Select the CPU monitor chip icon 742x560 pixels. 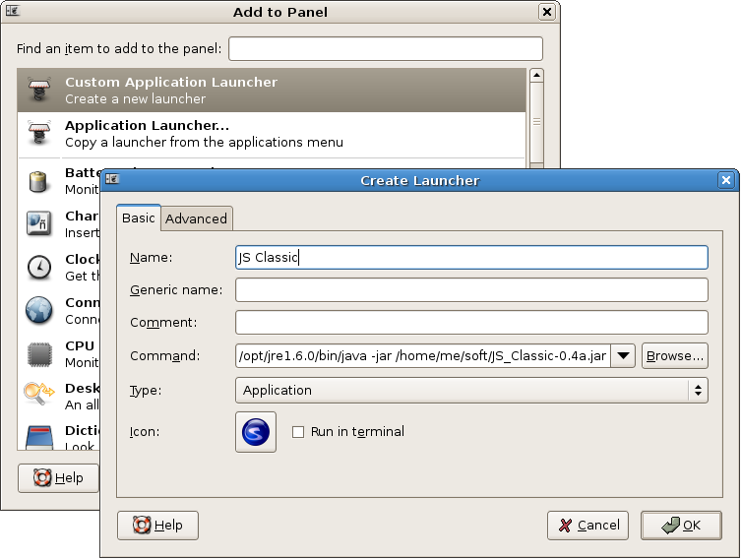[39, 353]
